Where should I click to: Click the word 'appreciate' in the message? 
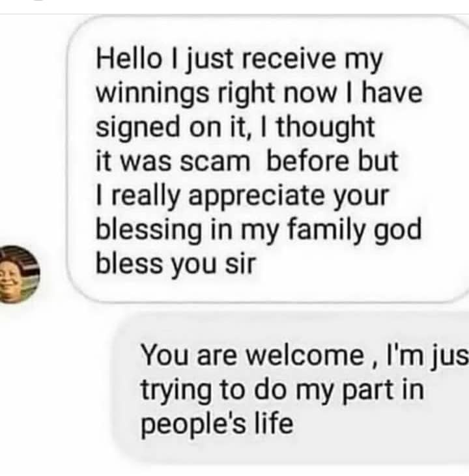pos(257,197)
